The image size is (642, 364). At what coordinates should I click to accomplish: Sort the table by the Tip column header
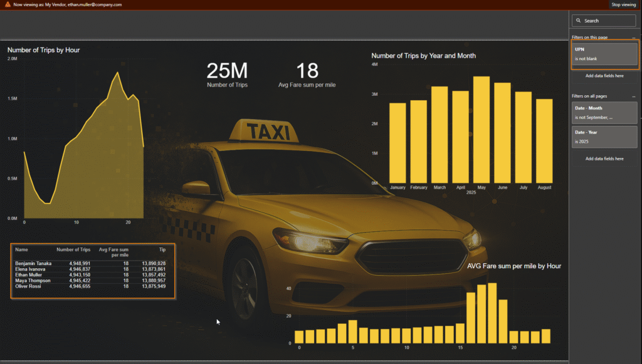162,249
